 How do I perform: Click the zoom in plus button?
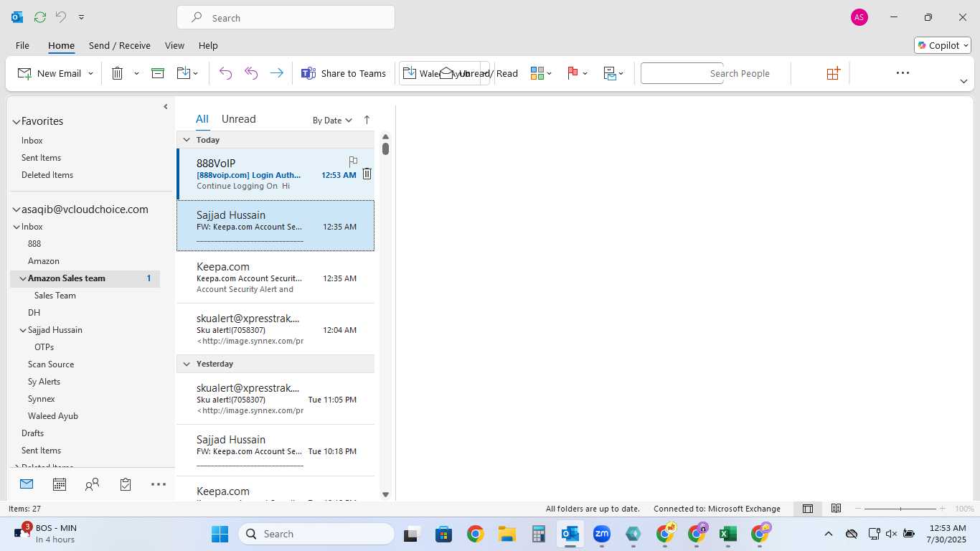click(943, 509)
